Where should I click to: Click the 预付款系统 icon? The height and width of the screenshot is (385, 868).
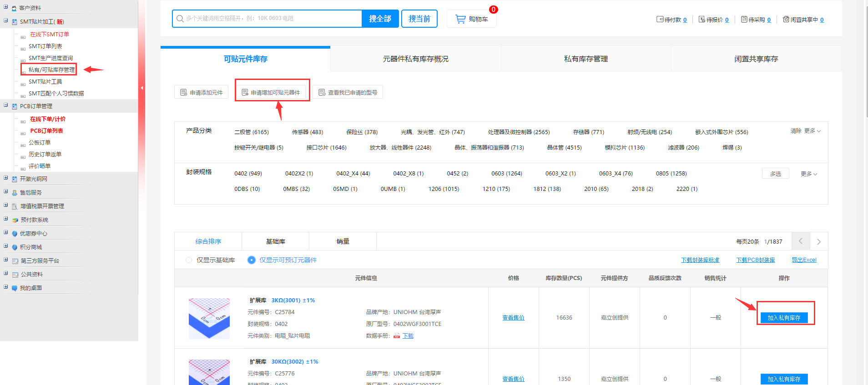[15, 220]
